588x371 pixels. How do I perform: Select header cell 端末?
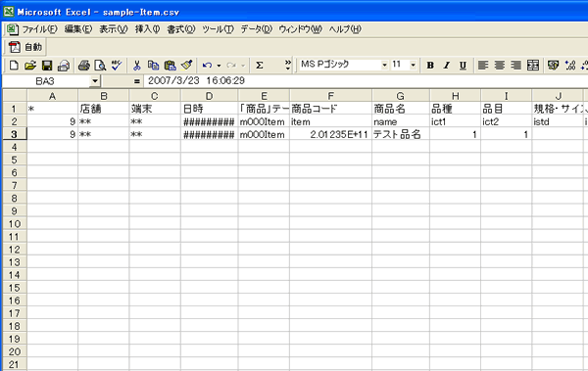click(x=155, y=109)
